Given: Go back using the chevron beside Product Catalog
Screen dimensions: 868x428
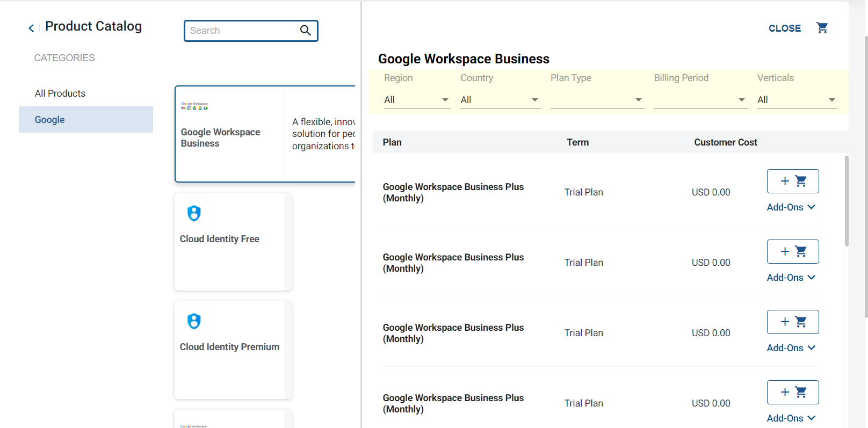Looking at the screenshot, I should (31, 28).
